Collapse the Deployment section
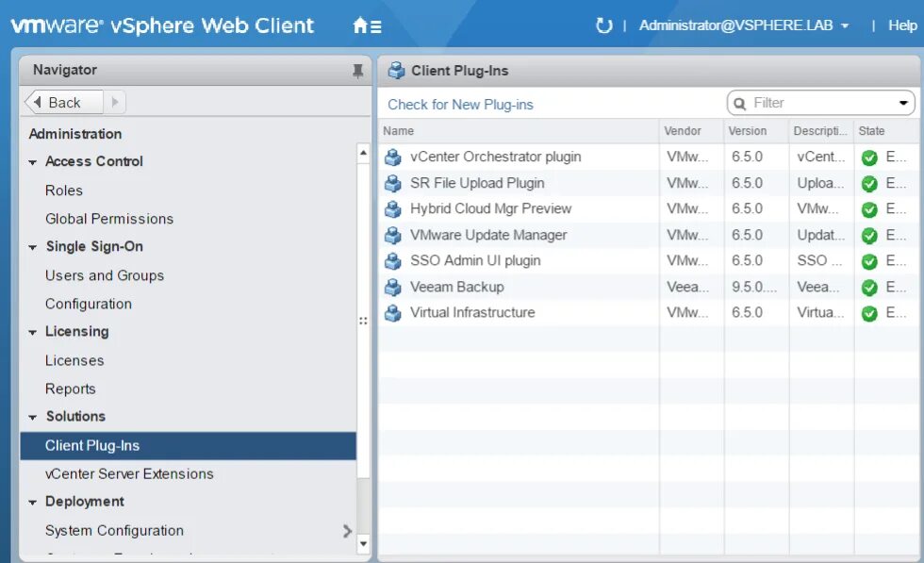This screenshot has height=563, width=924. click(32, 503)
